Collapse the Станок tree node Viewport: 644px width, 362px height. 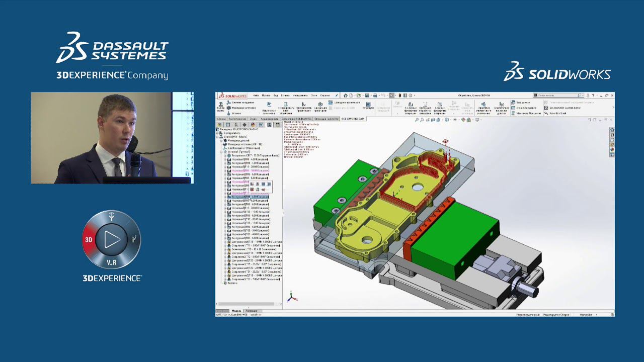[217, 137]
